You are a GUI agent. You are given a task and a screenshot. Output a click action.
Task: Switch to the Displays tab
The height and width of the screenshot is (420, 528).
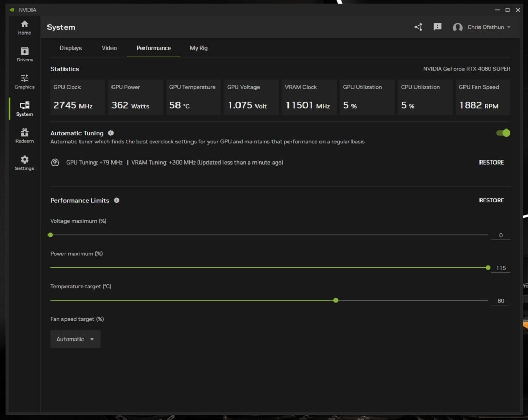(71, 48)
